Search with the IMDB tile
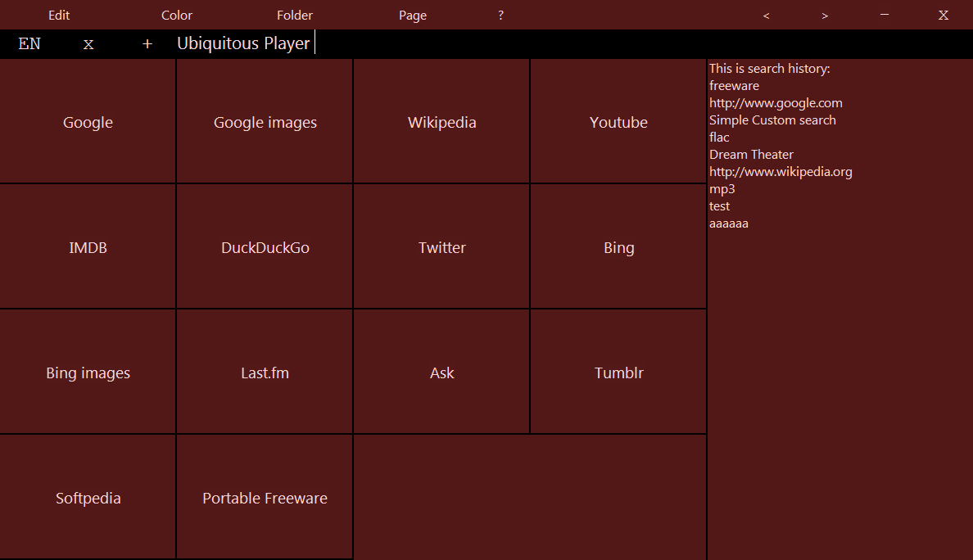973x560 pixels. 88,246
